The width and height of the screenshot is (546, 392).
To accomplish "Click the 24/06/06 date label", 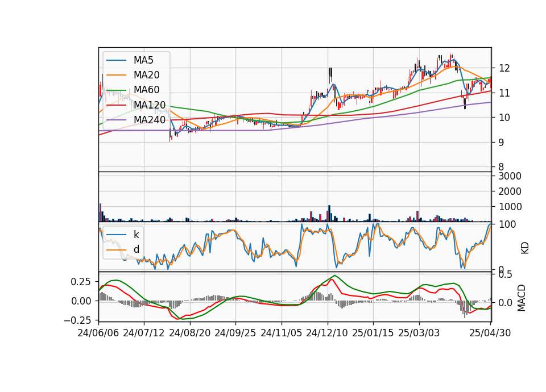I will coord(98,333).
